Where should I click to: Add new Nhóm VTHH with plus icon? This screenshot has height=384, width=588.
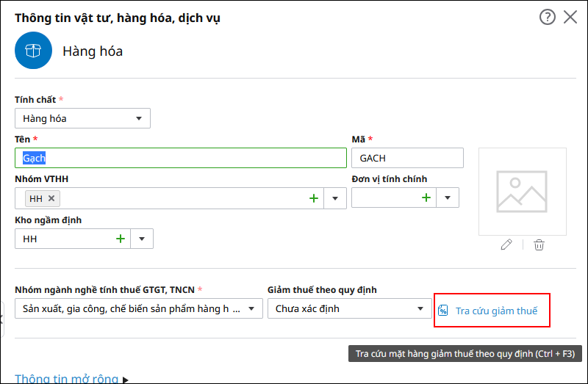click(x=314, y=198)
